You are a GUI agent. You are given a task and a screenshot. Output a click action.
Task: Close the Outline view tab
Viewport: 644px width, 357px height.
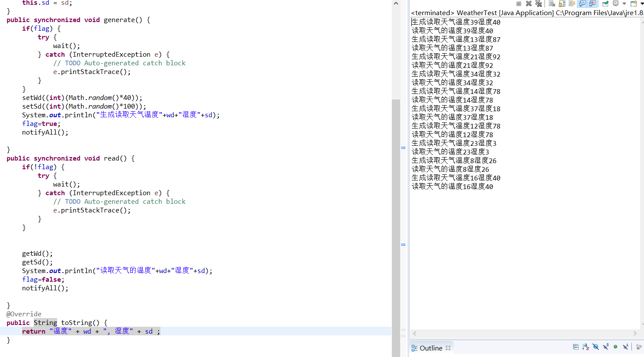coord(448,348)
